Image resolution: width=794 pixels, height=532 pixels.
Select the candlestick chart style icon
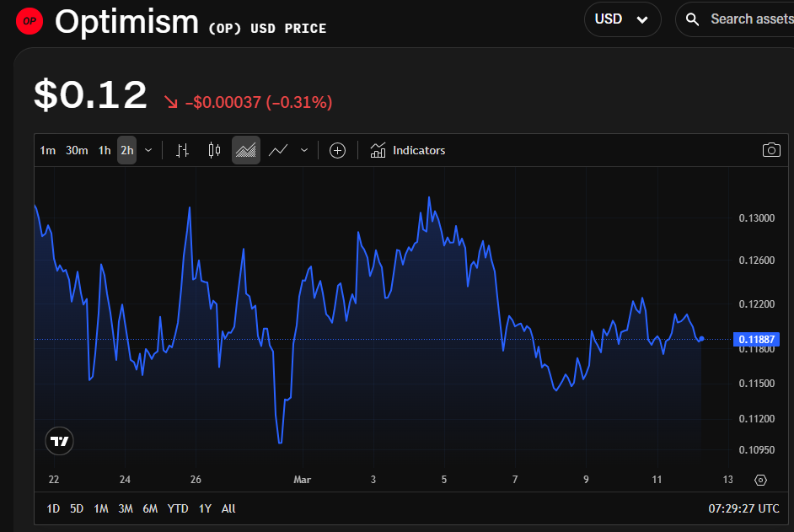pyautogui.click(x=214, y=150)
